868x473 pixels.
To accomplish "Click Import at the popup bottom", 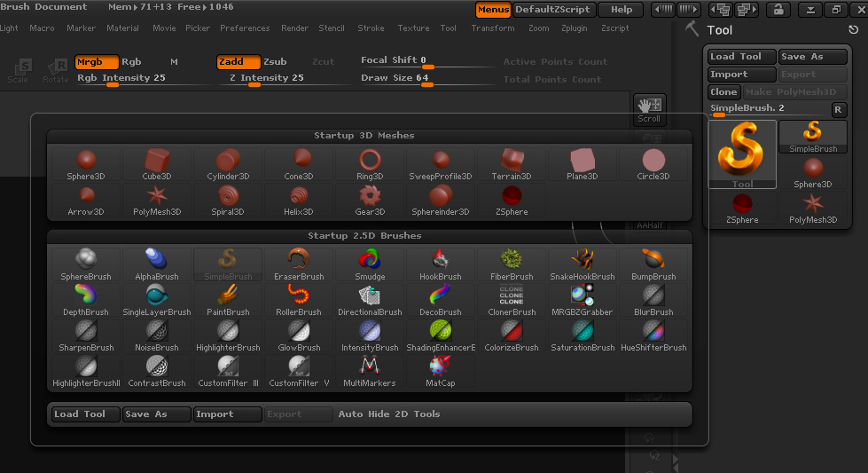I will click(228, 414).
